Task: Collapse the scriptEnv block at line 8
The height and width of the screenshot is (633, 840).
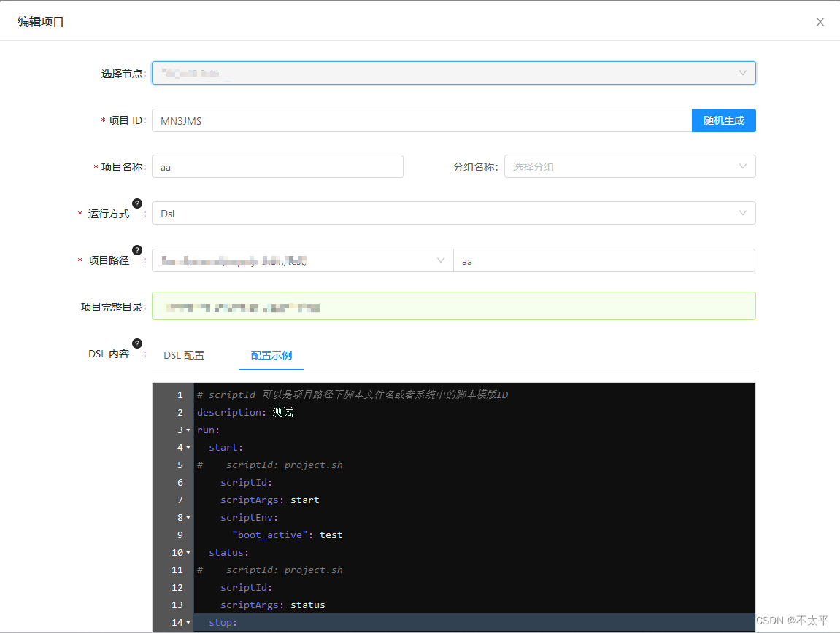Action: (x=187, y=517)
